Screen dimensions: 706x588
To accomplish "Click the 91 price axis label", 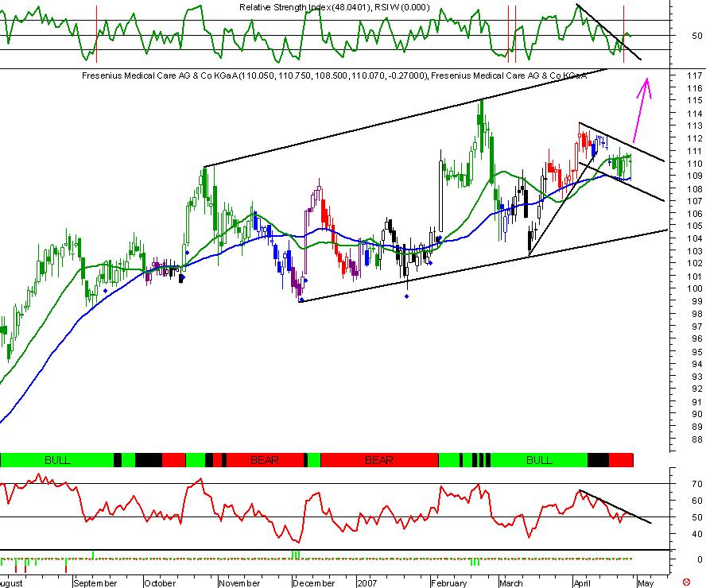I will [697, 402].
